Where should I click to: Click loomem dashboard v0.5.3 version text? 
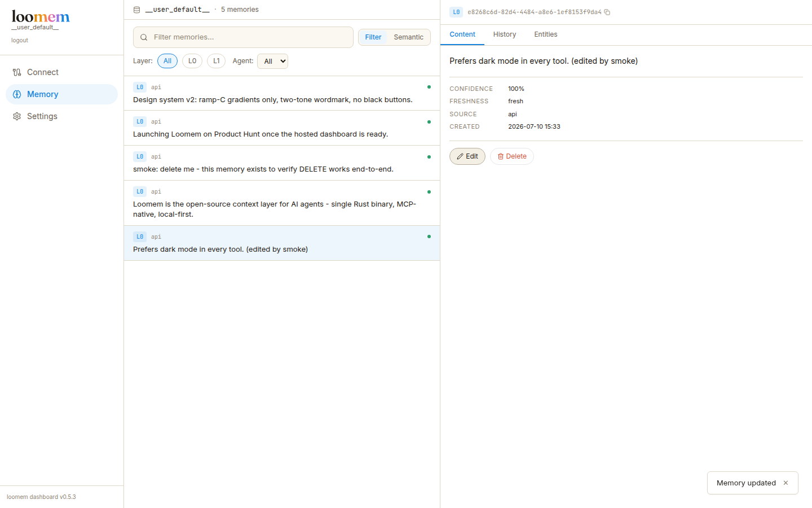click(41, 497)
